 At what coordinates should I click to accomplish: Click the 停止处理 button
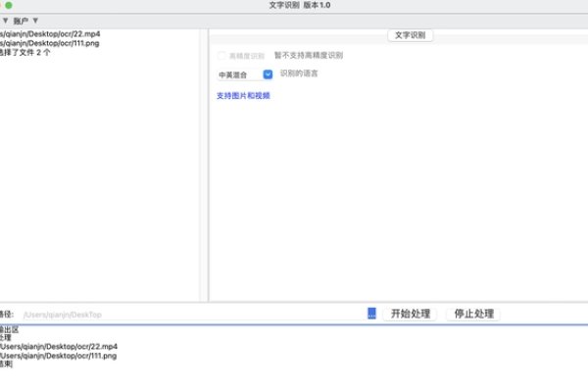pyautogui.click(x=473, y=314)
